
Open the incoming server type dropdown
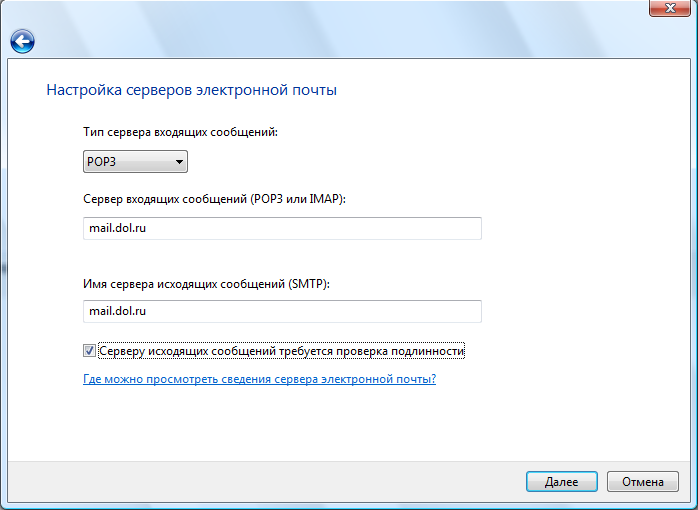coord(135,161)
